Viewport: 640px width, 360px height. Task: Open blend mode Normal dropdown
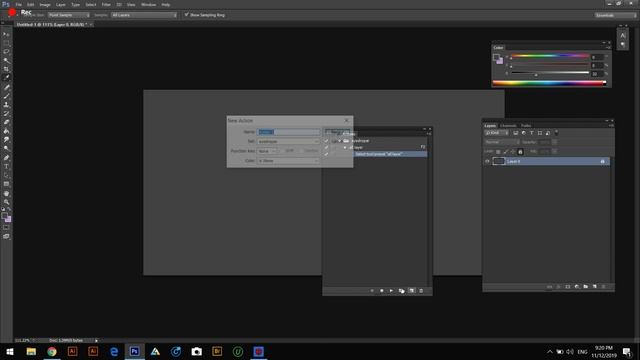502,142
